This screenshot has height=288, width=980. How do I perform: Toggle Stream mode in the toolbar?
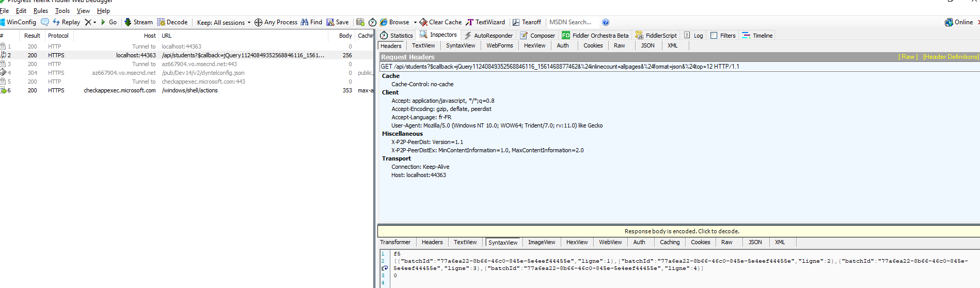click(138, 22)
